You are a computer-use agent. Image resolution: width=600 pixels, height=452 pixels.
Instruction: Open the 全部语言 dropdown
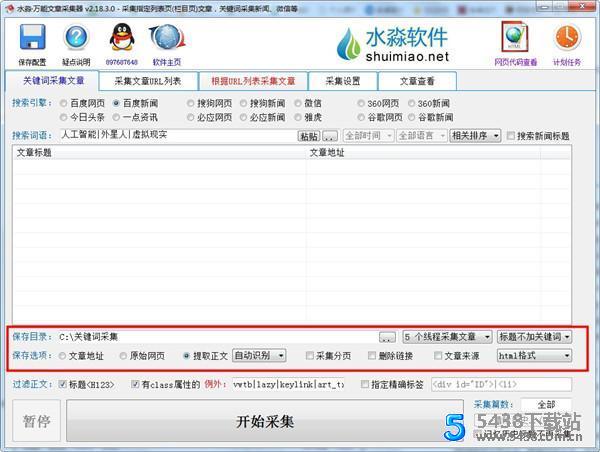[x=421, y=135]
